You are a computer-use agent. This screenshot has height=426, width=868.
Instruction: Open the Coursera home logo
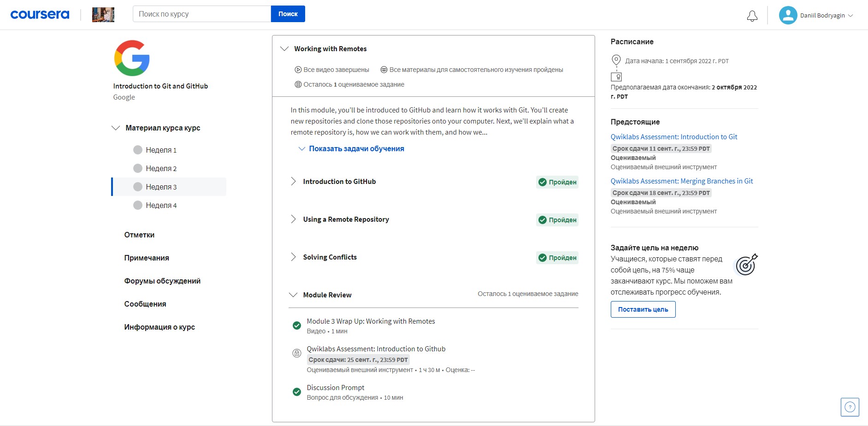40,15
